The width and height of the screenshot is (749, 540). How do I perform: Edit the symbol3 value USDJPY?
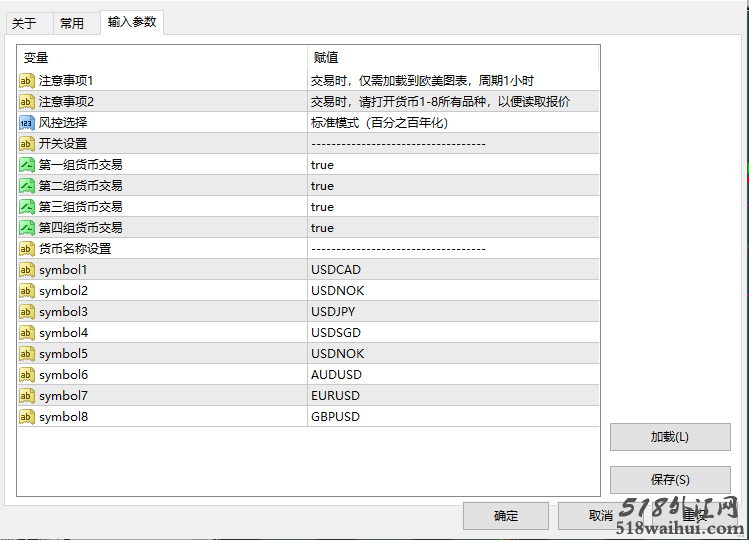453,312
